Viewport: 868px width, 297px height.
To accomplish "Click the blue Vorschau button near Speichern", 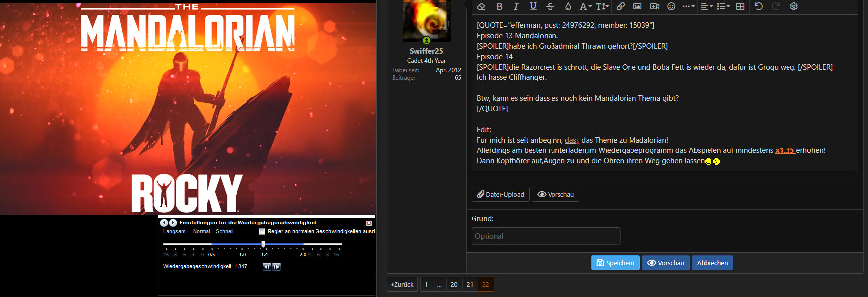I will [665, 263].
